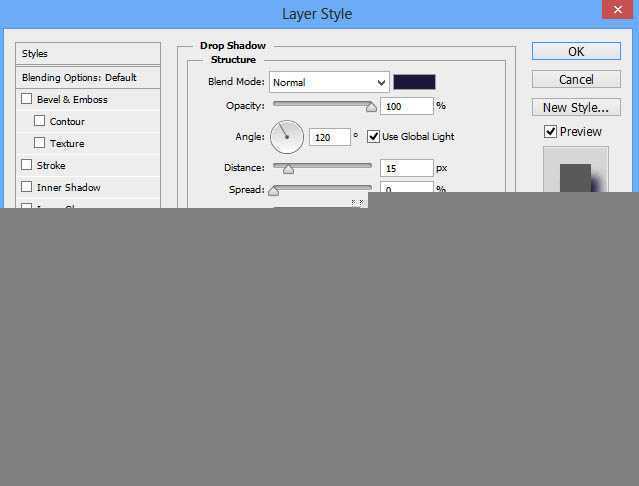Screen dimensions: 639x486
Task: Click OK to apply layer style
Action: coord(576,51)
